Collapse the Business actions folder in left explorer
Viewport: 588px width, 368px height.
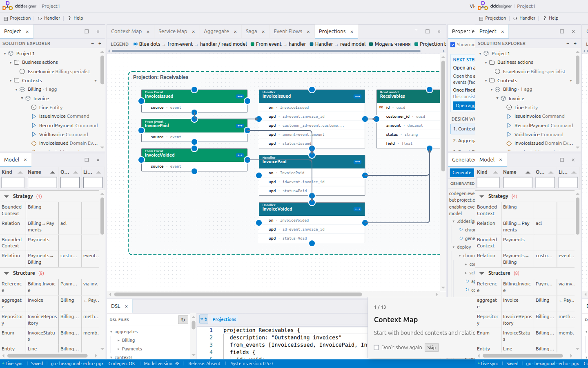(11, 62)
